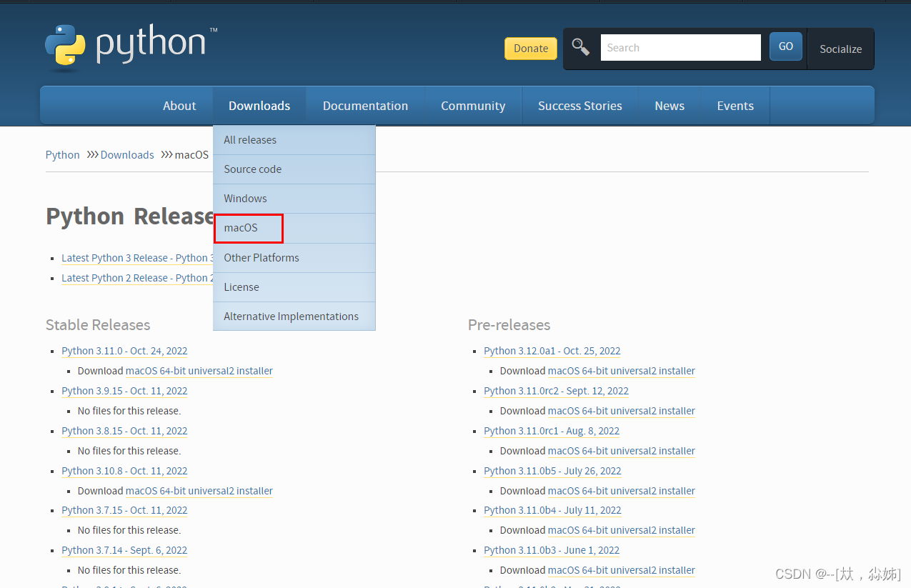The width and height of the screenshot is (911, 588).
Task: Download Python 3.11.0b3 macOS installer
Action: click(622, 570)
